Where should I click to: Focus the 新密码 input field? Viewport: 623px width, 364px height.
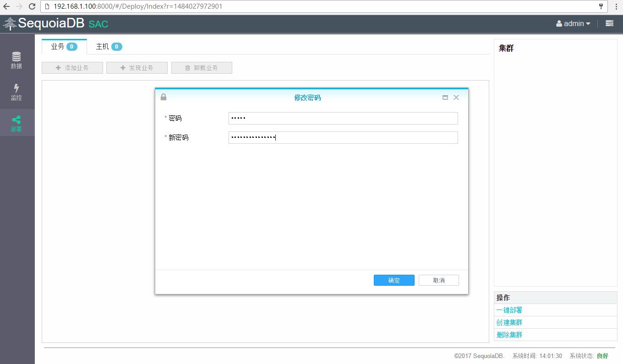(x=343, y=137)
